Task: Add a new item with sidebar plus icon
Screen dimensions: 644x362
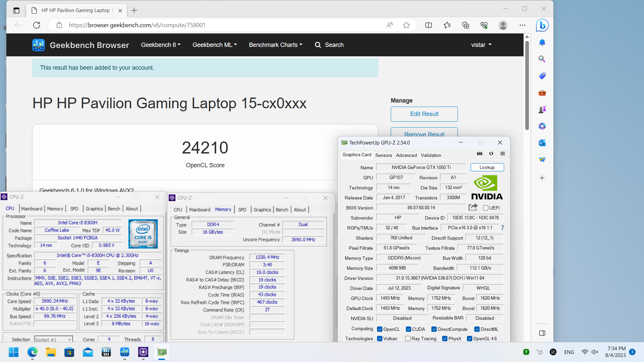Action: tap(542, 178)
